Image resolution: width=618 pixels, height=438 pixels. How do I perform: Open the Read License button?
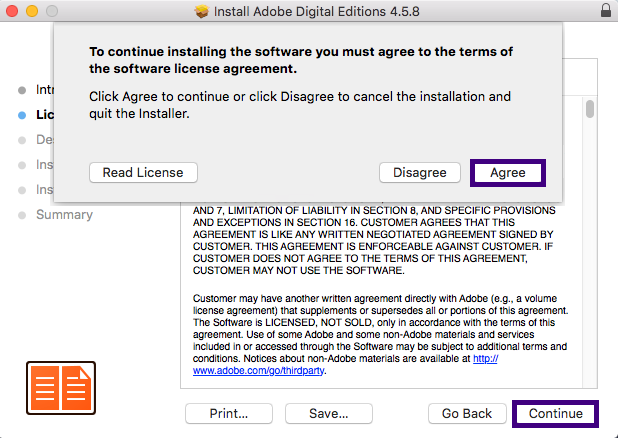(x=143, y=173)
